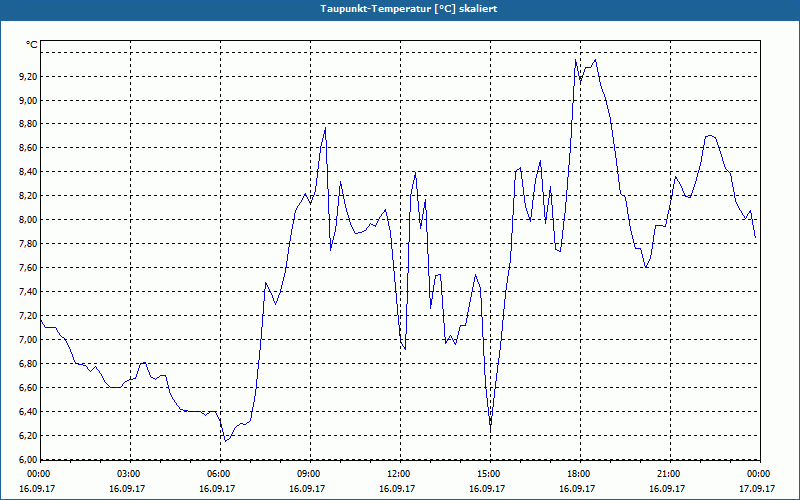The image size is (800, 500).
Task: Select the '06:00' time label
Action: 217,473
